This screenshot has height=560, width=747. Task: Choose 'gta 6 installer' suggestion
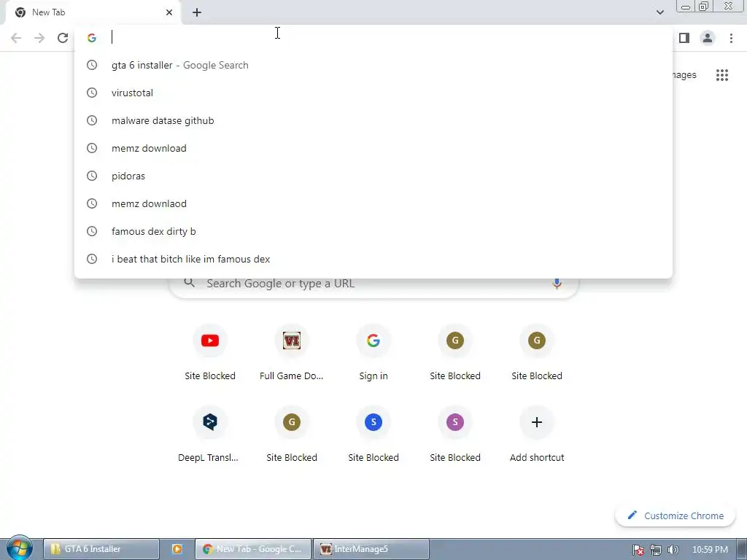[373, 65]
